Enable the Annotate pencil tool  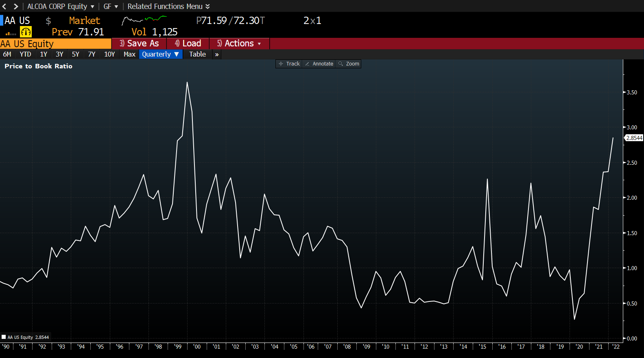coord(319,64)
